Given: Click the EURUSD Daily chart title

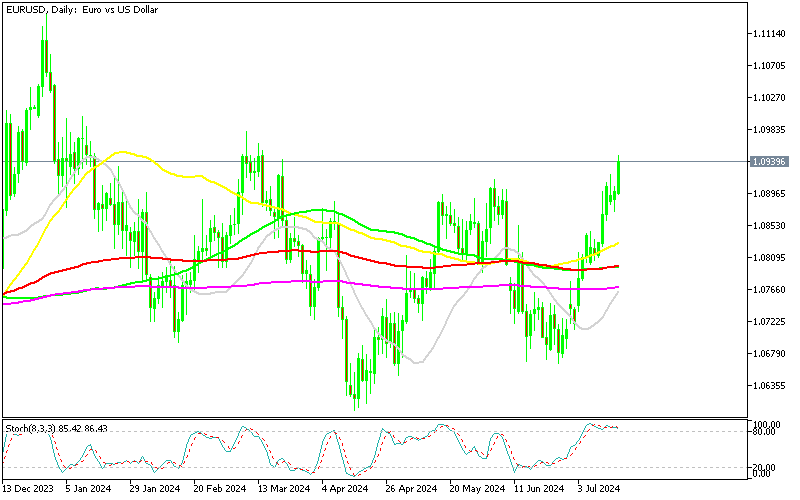Looking at the screenshot, I should tap(83, 8).
